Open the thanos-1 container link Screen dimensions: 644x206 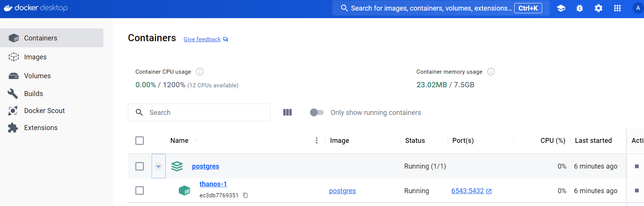pyautogui.click(x=213, y=184)
